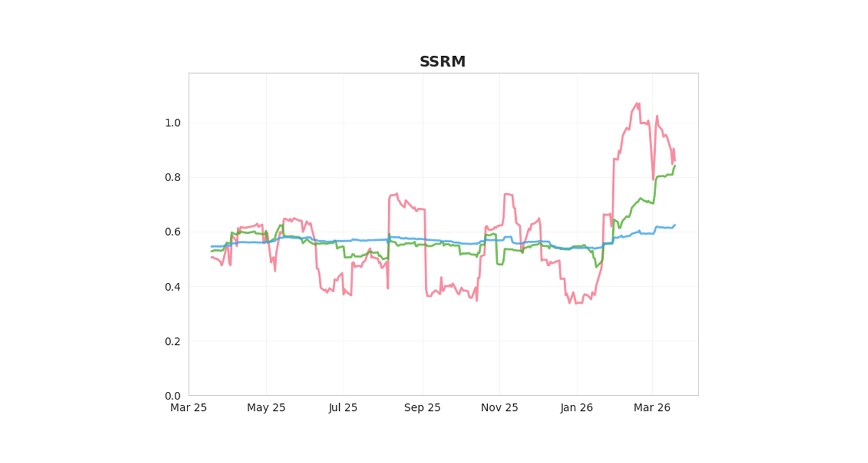Click the SSRM chart title
Viewport: 868px width, 463px height.
point(443,62)
